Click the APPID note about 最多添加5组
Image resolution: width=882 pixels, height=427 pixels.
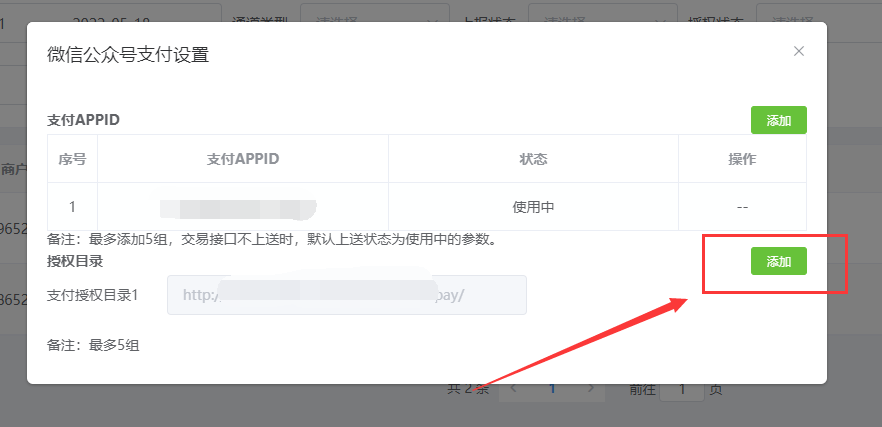point(273,240)
